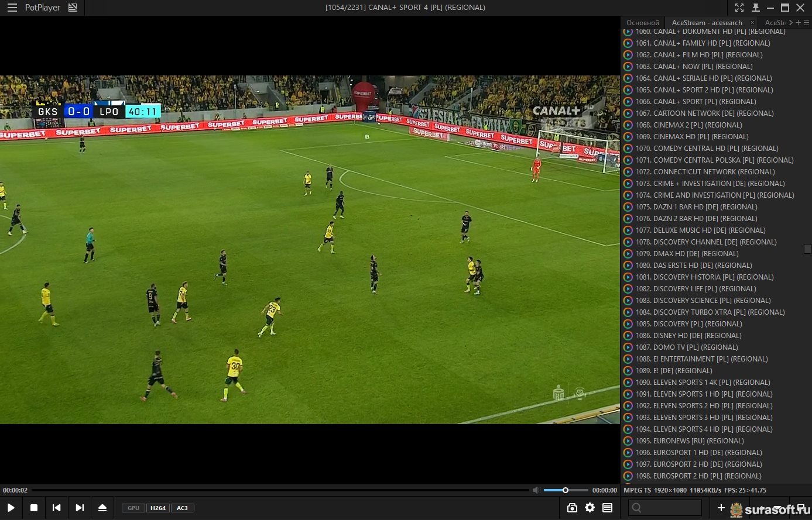Screen dimensions: 812x520
Task: Click the stream icon beside DMAX HD [DE]
Action: point(628,254)
